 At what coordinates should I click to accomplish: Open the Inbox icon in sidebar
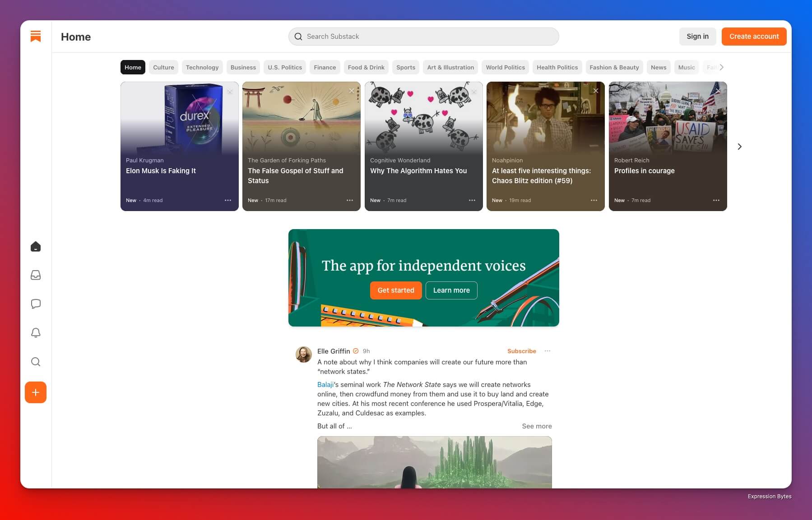(x=36, y=275)
